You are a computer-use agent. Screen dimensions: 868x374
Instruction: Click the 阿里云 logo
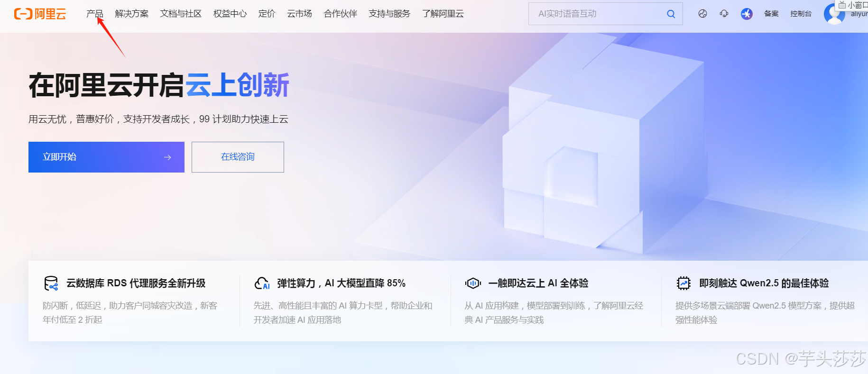click(x=40, y=14)
